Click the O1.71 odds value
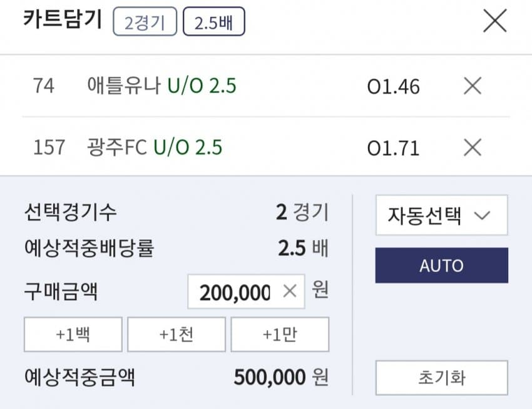The height and width of the screenshot is (409, 532). 393,148
